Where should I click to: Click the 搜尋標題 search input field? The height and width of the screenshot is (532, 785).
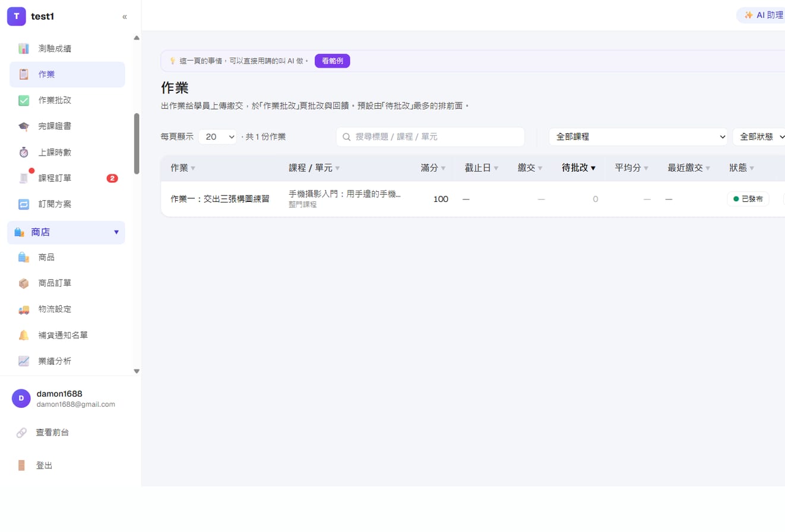[x=431, y=137]
